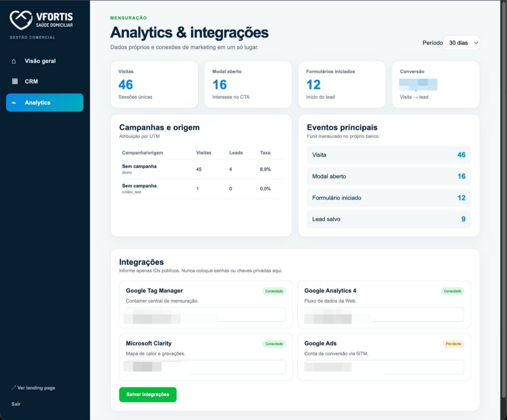Click the Sem campanha codex_test row
The height and width of the screenshot is (420, 507).
[201, 189]
